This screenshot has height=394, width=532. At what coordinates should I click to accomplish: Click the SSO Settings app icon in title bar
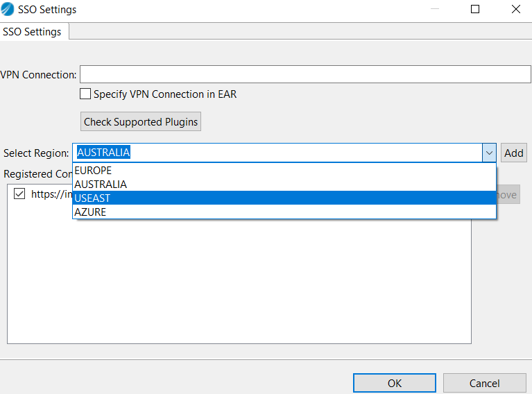point(8,10)
